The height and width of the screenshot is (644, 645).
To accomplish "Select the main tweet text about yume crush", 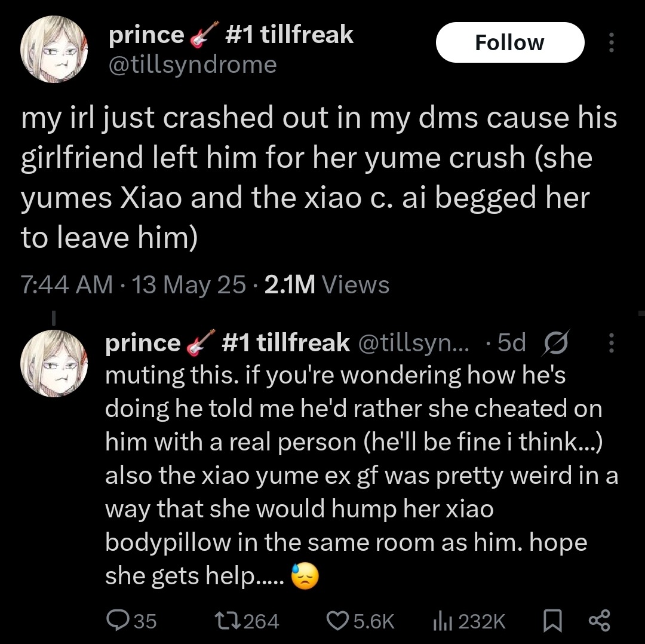I will tap(319, 177).
